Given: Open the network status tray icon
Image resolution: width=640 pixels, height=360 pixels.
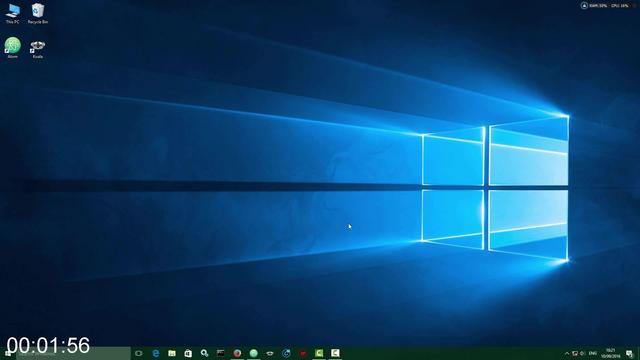Looking at the screenshot, I should point(575,353).
